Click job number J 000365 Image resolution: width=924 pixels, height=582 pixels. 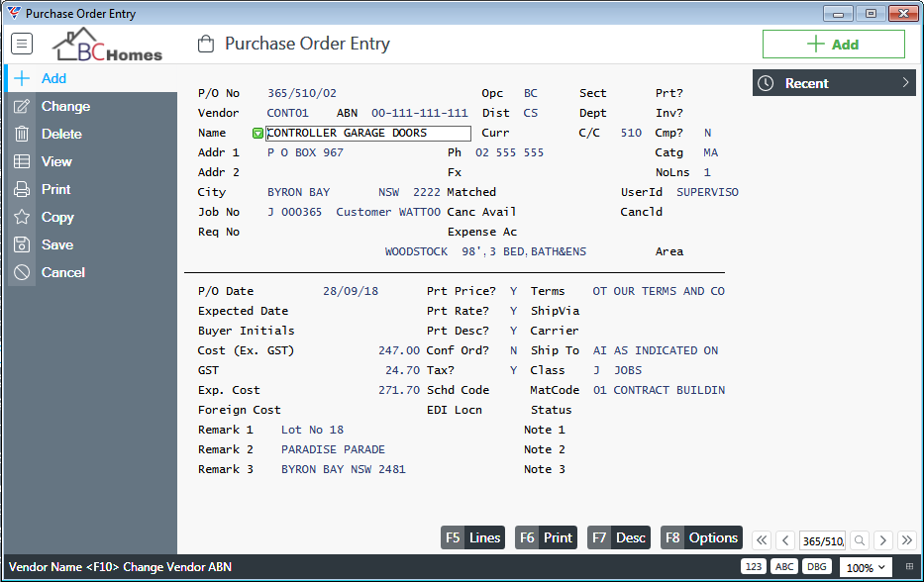click(x=295, y=212)
